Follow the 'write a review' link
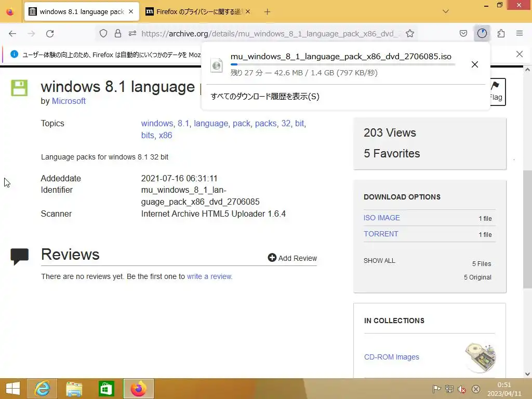The height and width of the screenshot is (399, 532). click(x=209, y=276)
